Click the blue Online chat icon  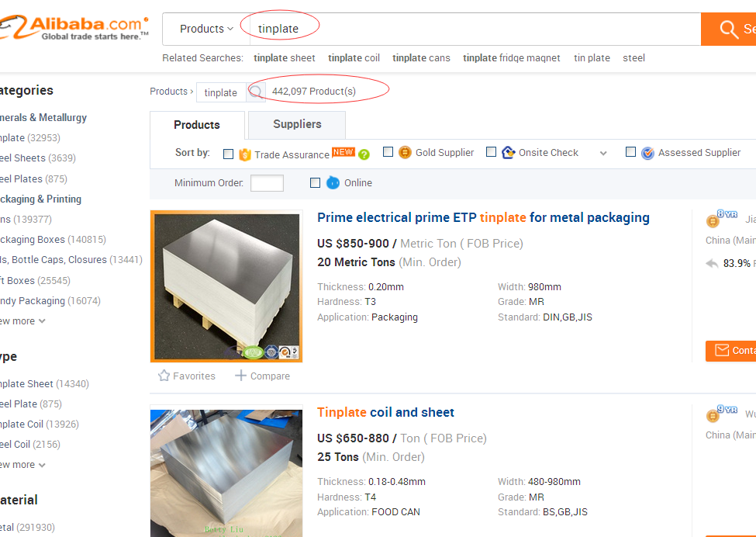[x=333, y=182]
